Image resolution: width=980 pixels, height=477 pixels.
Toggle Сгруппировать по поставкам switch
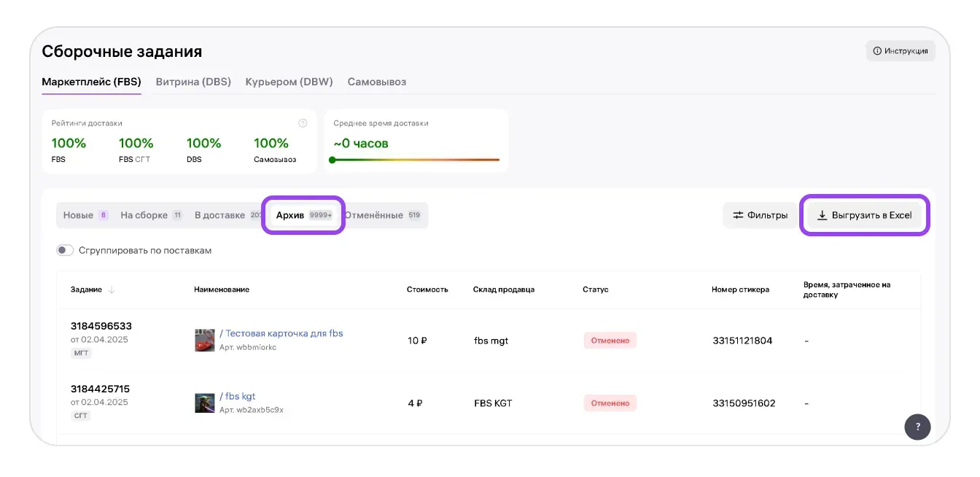click(66, 250)
